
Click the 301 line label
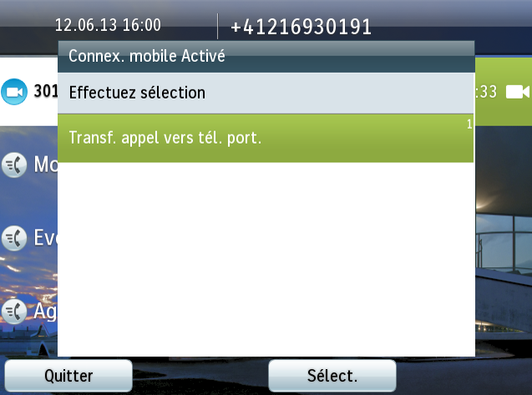pos(46,91)
